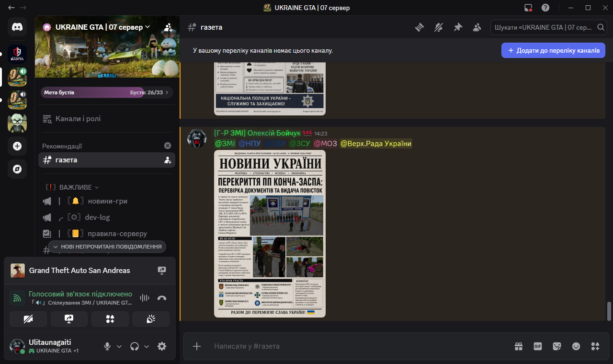
Task: Click the Бусти: 26/33 counter
Action: click(x=147, y=92)
